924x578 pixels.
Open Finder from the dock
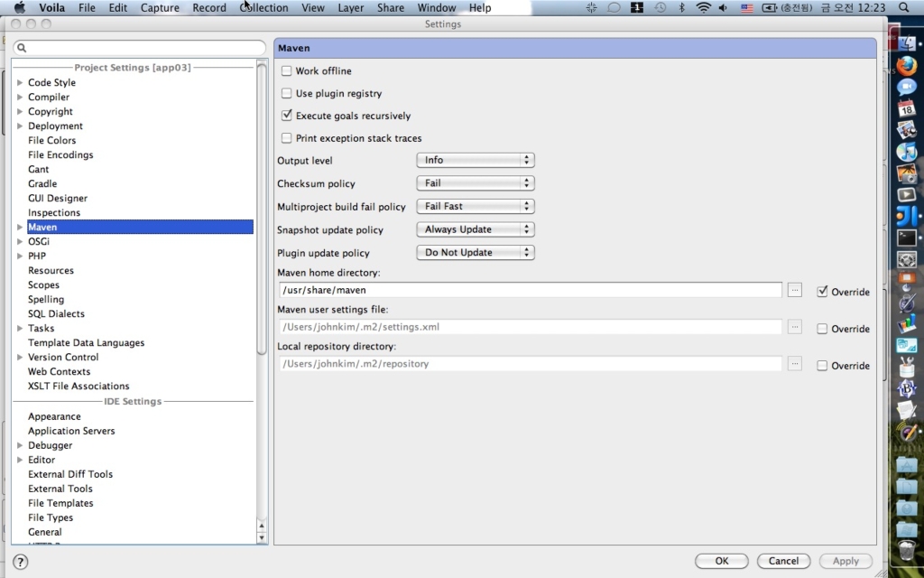[x=907, y=43]
